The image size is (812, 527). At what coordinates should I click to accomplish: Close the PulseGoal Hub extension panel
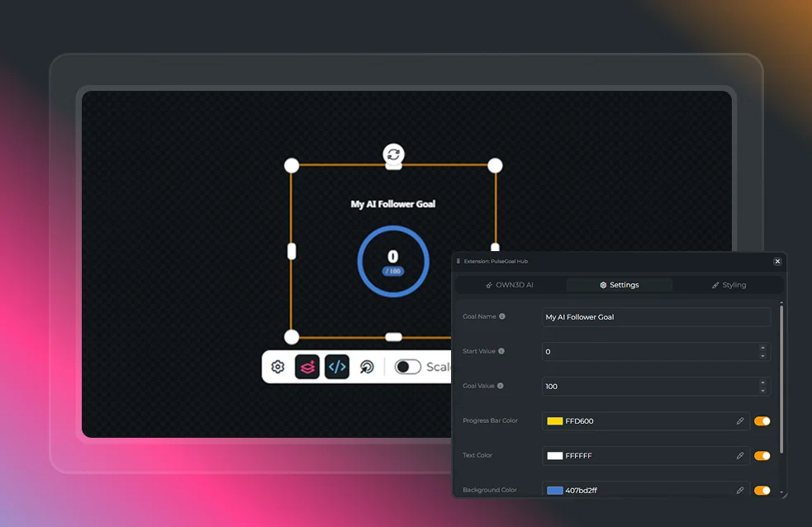[x=777, y=261]
